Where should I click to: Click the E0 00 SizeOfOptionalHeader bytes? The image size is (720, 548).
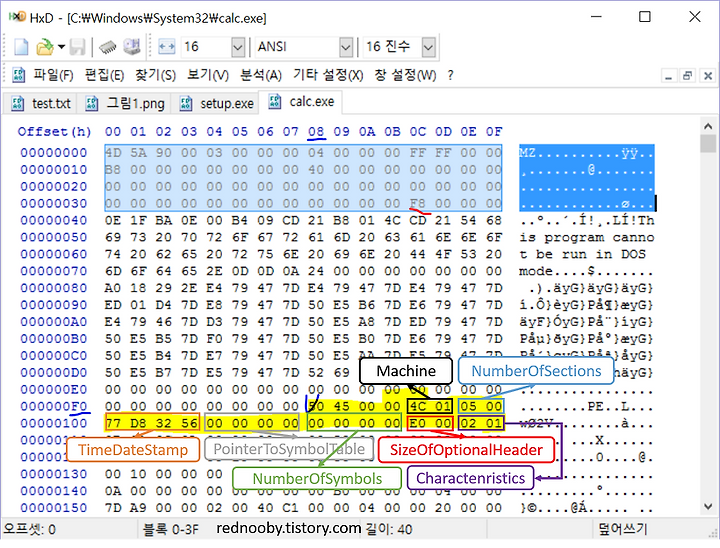tap(430, 423)
